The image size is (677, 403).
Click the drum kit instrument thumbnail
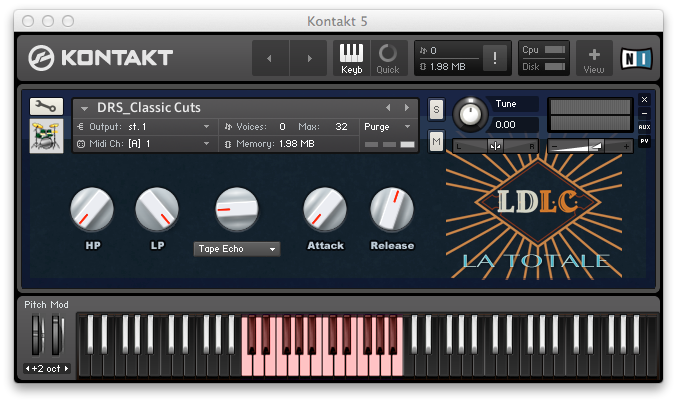pos(46,136)
